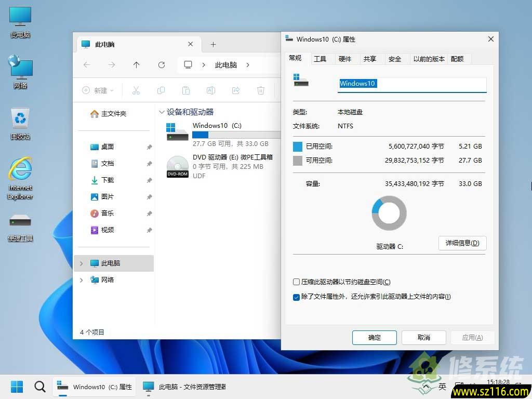Click the drive usage pie chart

tap(389, 213)
